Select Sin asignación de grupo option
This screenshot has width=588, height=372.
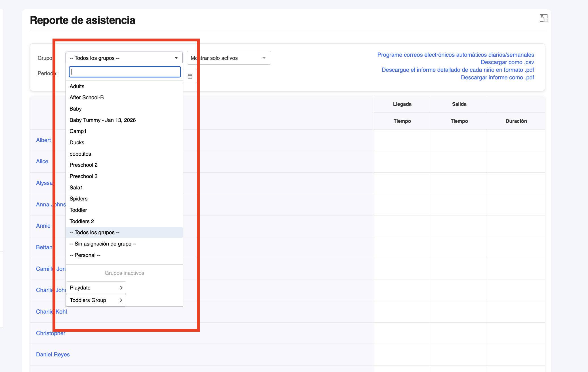[x=103, y=244]
